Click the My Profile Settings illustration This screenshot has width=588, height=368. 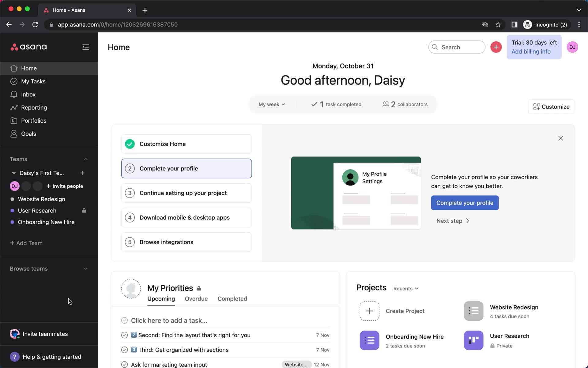tap(356, 193)
